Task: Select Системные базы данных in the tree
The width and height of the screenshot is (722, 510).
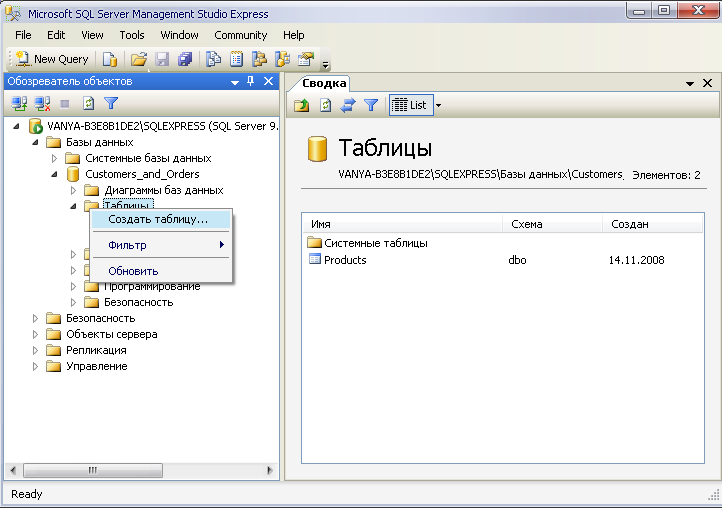Action: point(148,158)
